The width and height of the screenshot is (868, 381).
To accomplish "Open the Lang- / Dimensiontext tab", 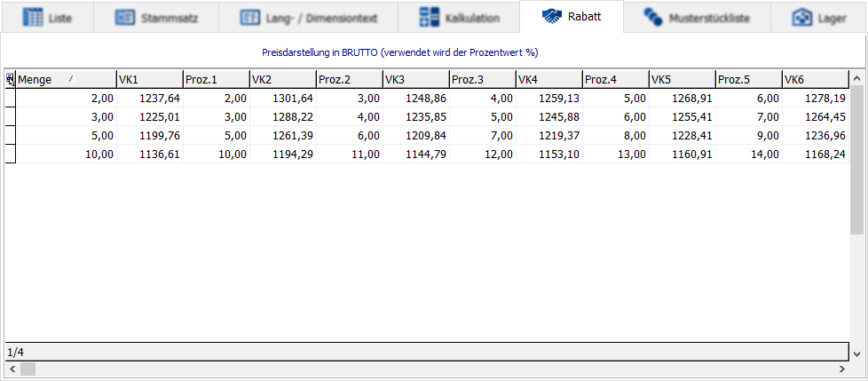I will tap(308, 18).
